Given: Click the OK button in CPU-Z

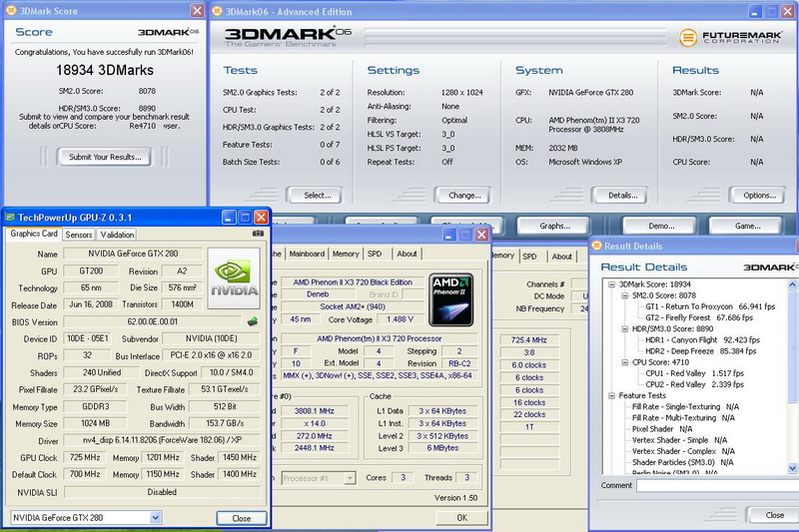Looking at the screenshot, I should [x=461, y=518].
